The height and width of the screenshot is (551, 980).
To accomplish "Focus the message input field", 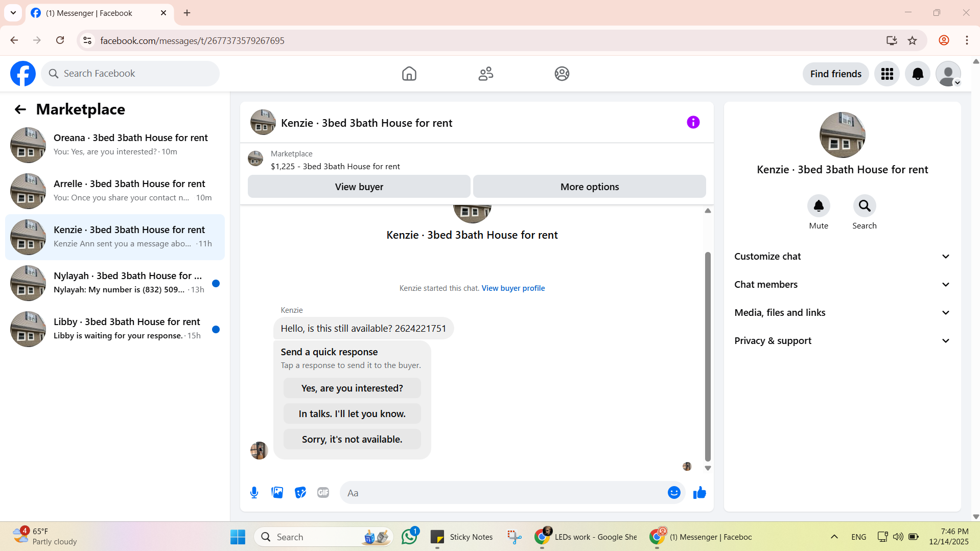I will coord(503,493).
